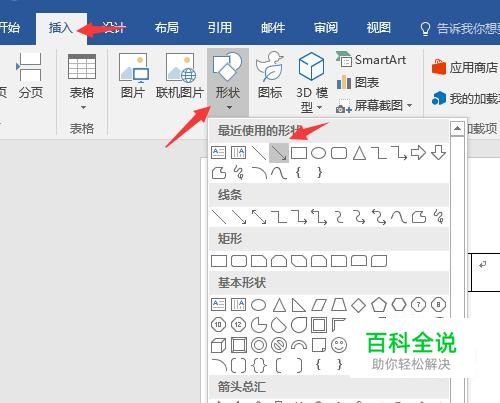Open 我的加载项 add-ins

(x=466, y=98)
